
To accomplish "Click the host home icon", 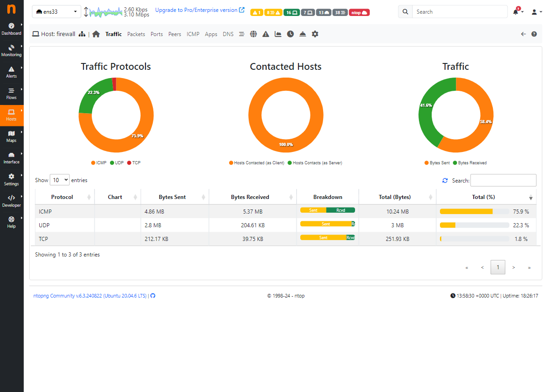I will (x=96, y=34).
